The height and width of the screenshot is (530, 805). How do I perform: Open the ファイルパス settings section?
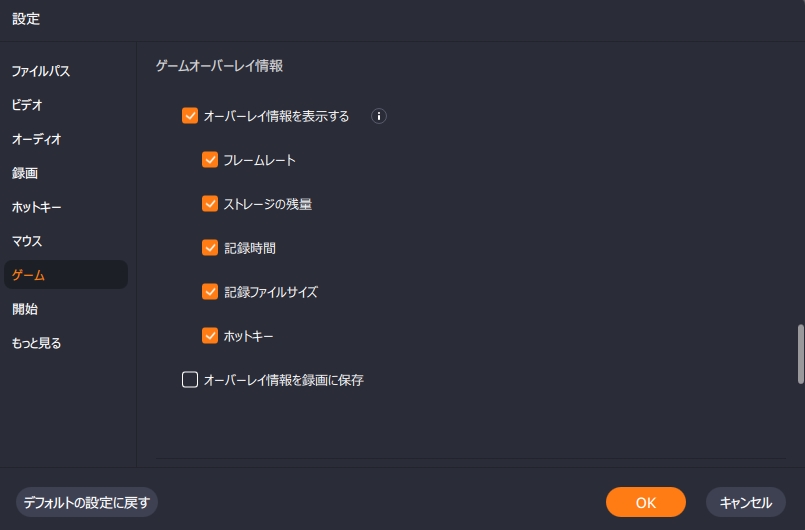[41, 71]
